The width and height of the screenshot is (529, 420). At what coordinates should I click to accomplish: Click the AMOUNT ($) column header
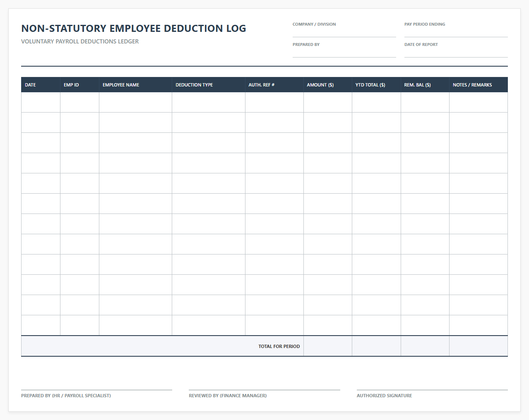click(328, 85)
